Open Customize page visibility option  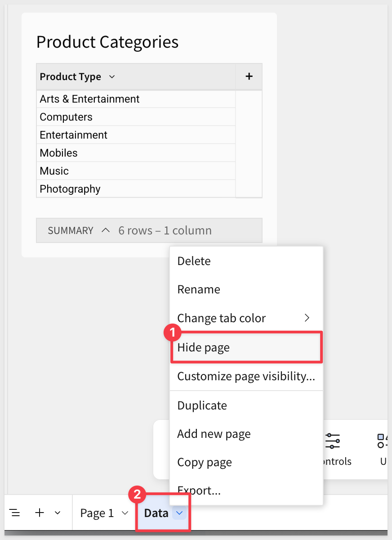[246, 376]
